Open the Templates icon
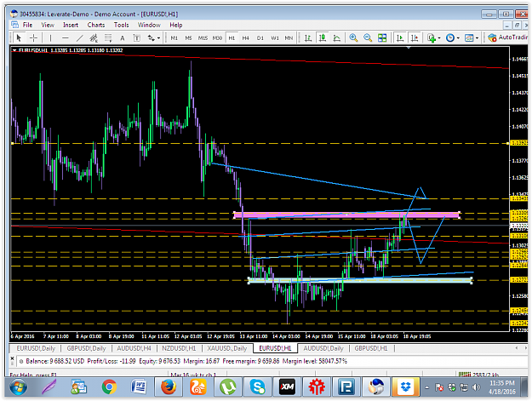 (x=468, y=37)
